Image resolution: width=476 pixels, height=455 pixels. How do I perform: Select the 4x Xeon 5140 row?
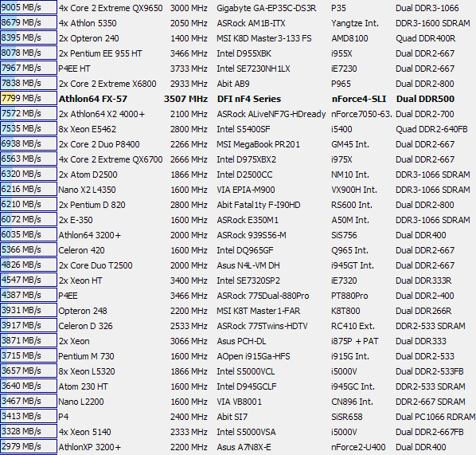[238, 433]
